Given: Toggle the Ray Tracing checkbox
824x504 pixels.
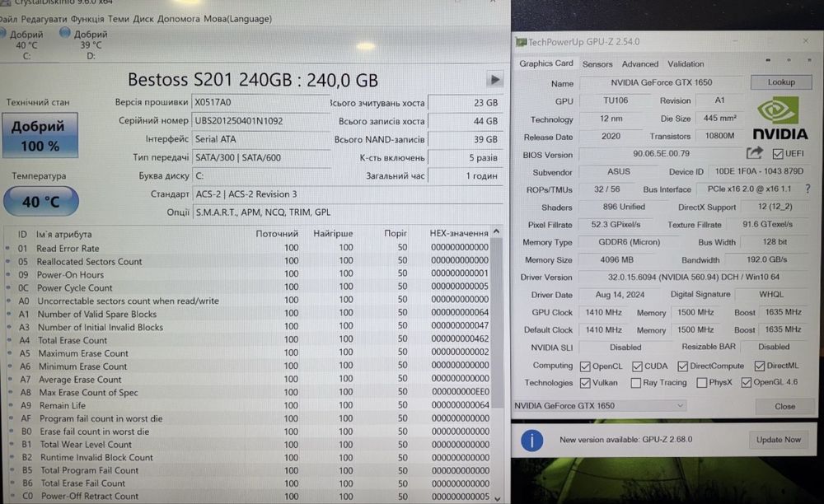Looking at the screenshot, I should (636, 383).
